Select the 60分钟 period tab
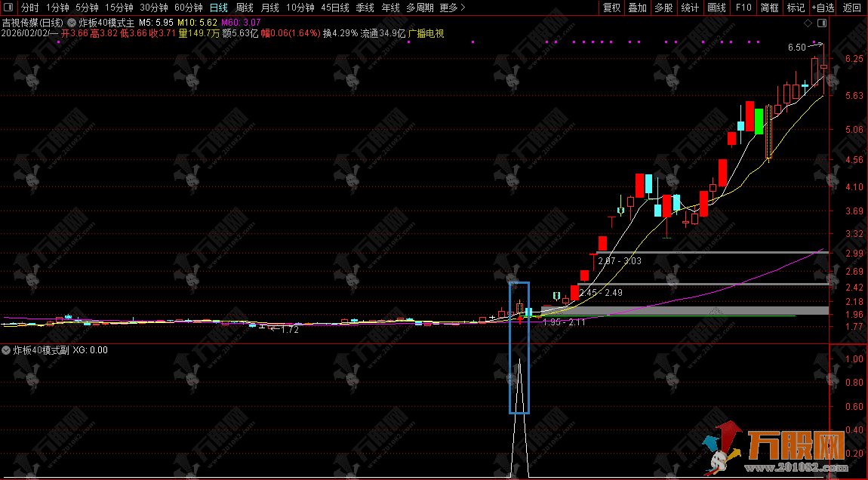868x480 pixels. coord(189,8)
